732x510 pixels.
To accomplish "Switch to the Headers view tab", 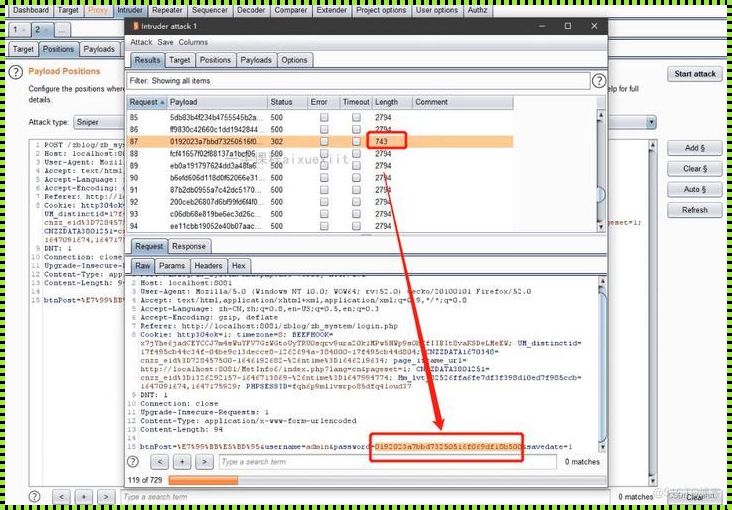I will [x=208, y=266].
